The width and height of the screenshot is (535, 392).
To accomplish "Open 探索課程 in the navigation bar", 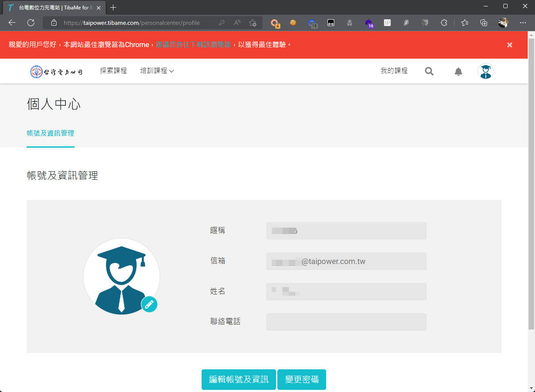I will [x=113, y=71].
